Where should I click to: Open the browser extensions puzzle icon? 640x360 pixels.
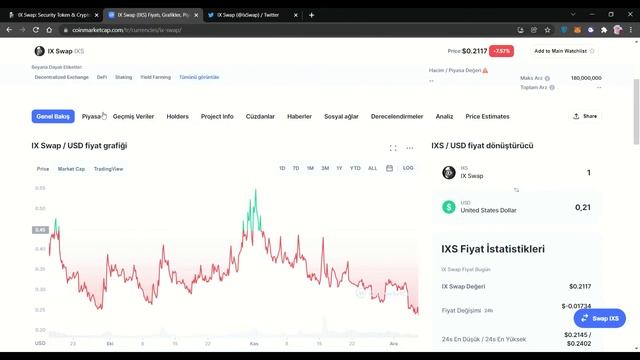604,30
